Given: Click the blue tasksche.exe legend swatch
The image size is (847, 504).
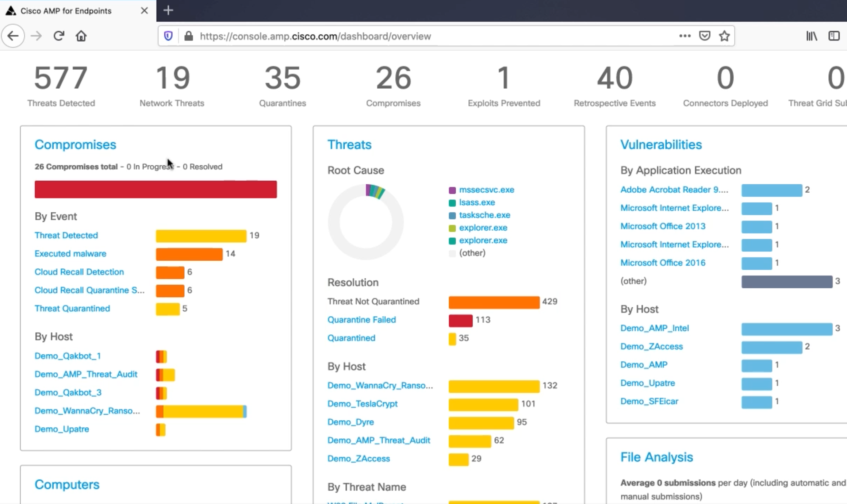Looking at the screenshot, I should [x=452, y=215].
